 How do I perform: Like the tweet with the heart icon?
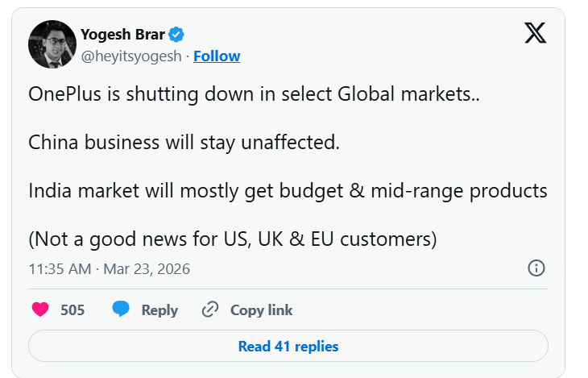pyautogui.click(x=39, y=309)
